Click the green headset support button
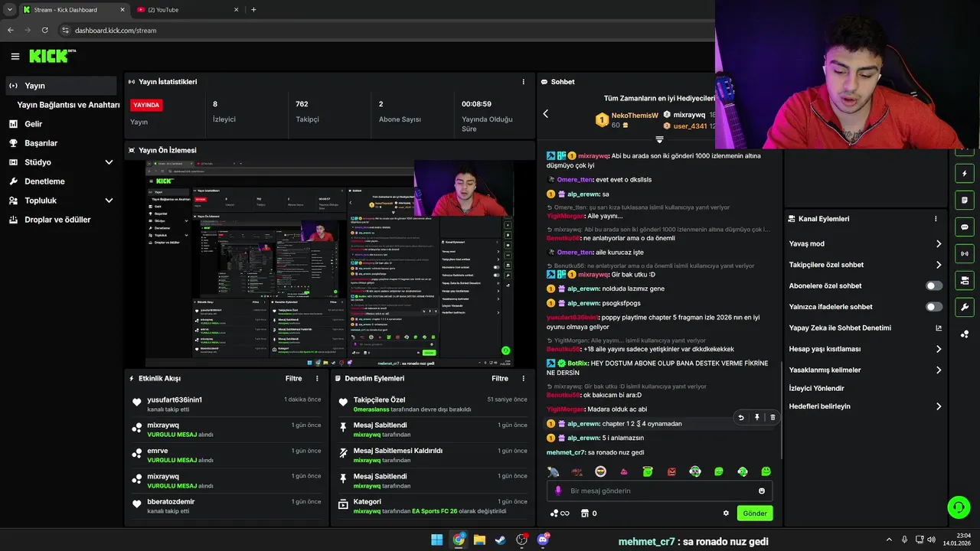Screen dimensions: 980x551 click(959, 507)
